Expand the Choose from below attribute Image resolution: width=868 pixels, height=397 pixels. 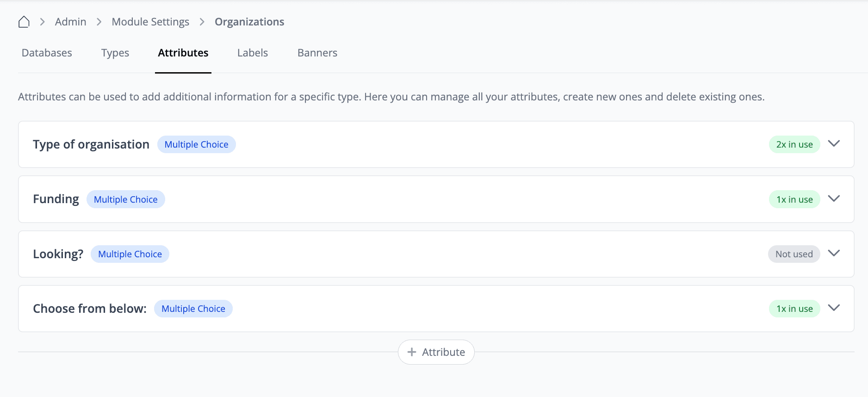coord(834,308)
